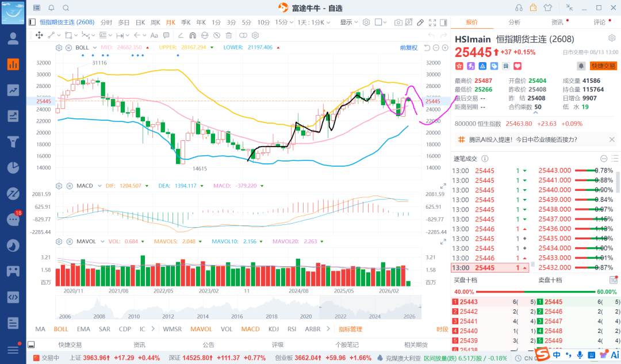
Task: Take a chart screenshot with the camera icon
Action: tap(398, 22)
